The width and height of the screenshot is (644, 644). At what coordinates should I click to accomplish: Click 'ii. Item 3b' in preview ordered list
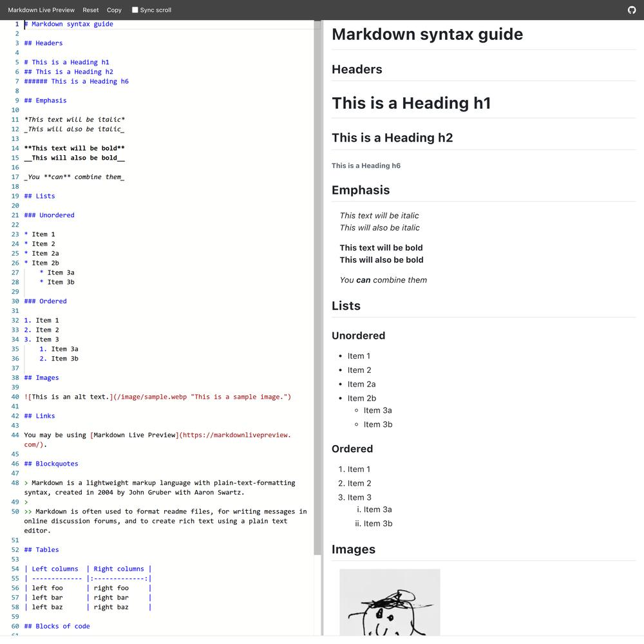[x=374, y=524]
